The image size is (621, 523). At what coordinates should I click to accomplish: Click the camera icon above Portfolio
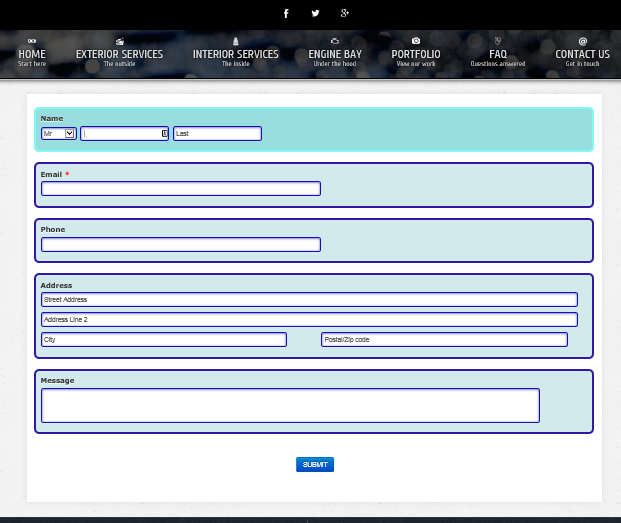[x=416, y=41]
